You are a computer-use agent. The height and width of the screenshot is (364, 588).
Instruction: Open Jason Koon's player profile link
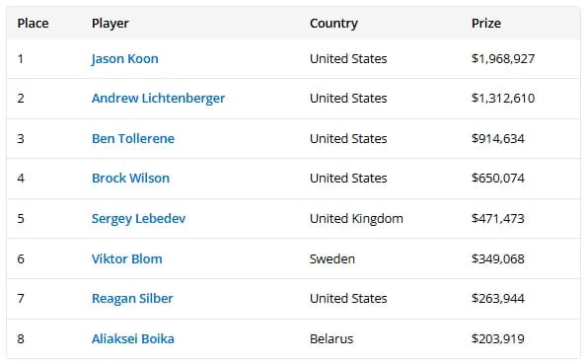tap(125, 59)
